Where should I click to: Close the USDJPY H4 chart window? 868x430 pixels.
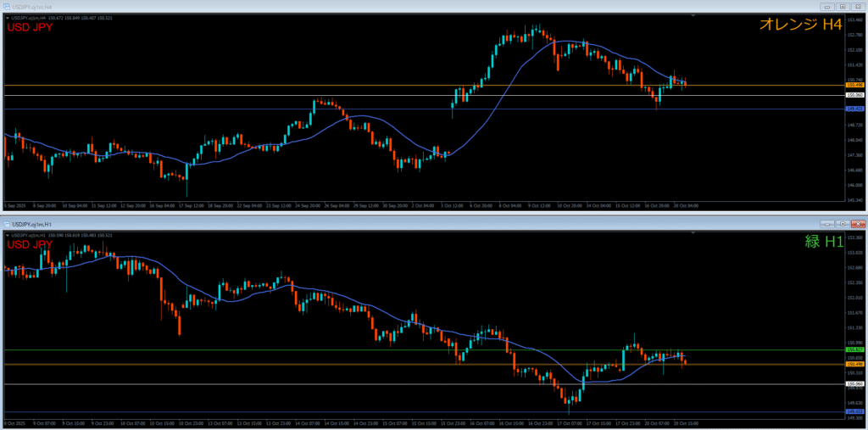[x=858, y=6]
